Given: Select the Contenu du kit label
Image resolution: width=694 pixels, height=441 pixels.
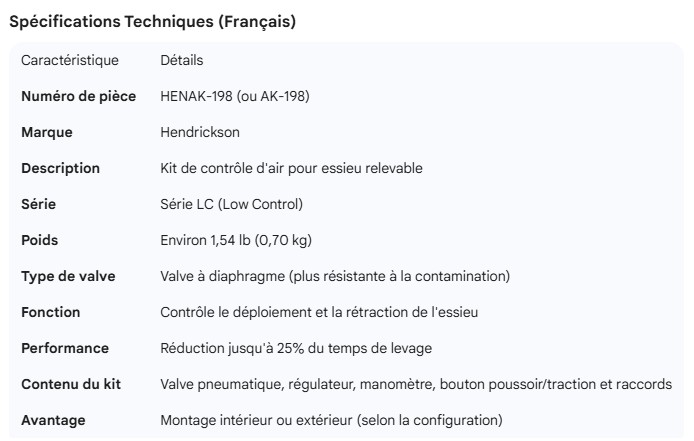Looking at the screenshot, I should 72,385.
